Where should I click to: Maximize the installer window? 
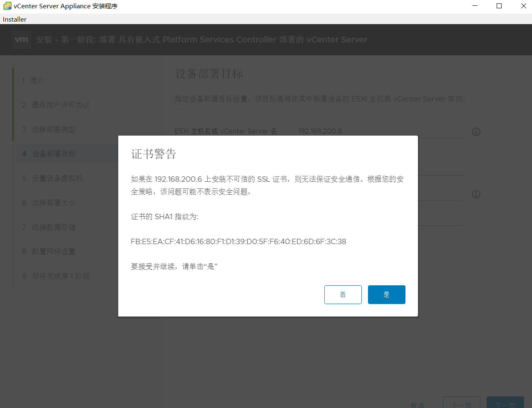[x=499, y=6]
